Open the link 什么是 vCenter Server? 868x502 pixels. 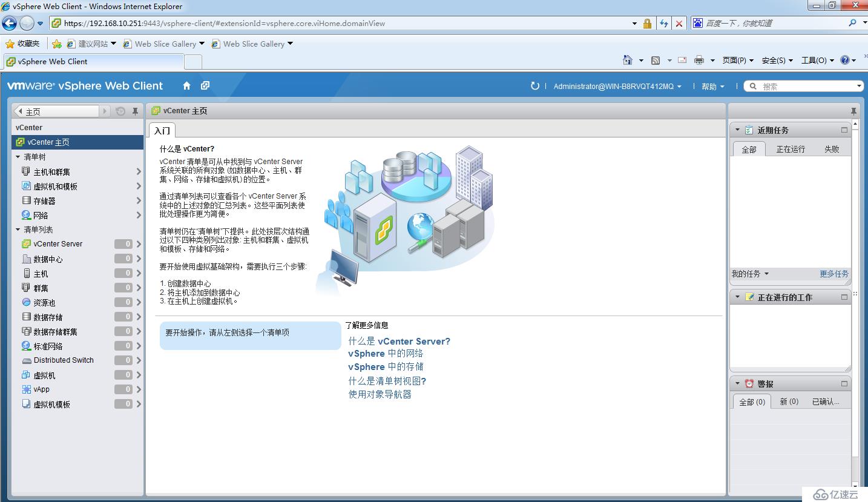point(399,341)
